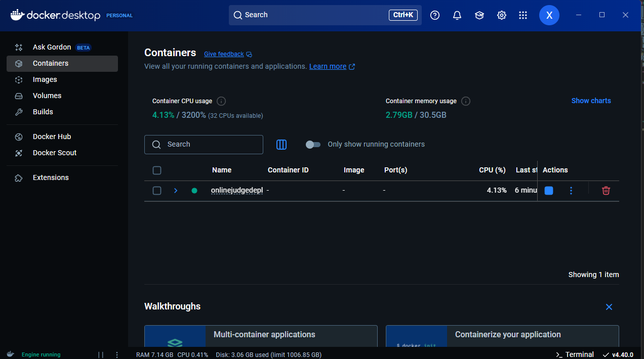
Task: Check the onlinejudgedepl row checkbox
Action: click(x=157, y=191)
